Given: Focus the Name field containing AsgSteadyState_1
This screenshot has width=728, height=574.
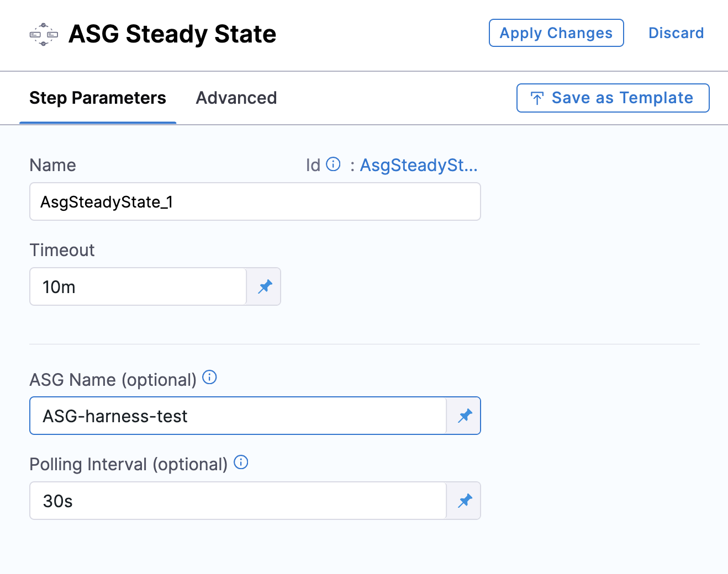Looking at the screenshot, I should tap(255, 202).
